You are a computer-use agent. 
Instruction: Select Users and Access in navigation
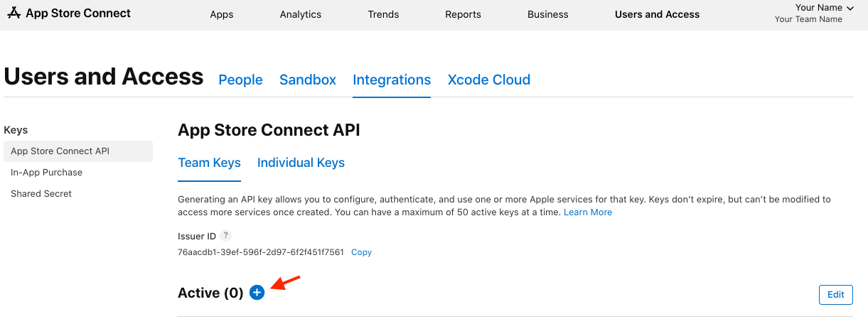point(657,14)
